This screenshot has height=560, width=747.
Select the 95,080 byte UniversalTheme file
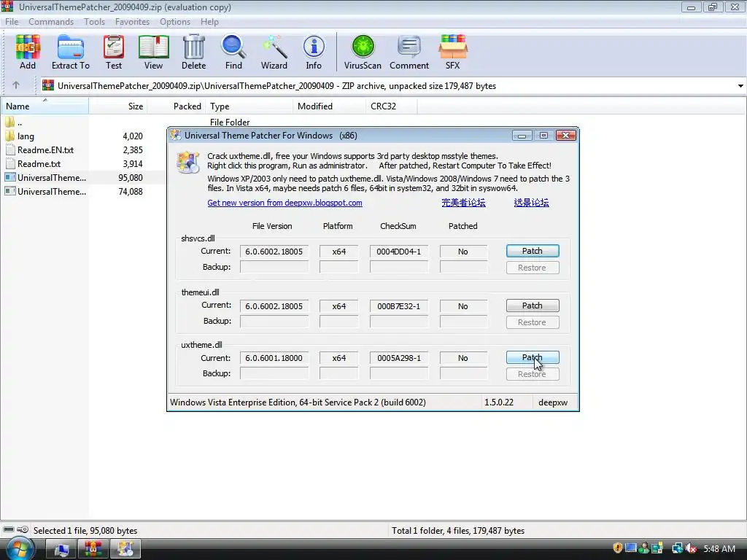coord(44,178)
